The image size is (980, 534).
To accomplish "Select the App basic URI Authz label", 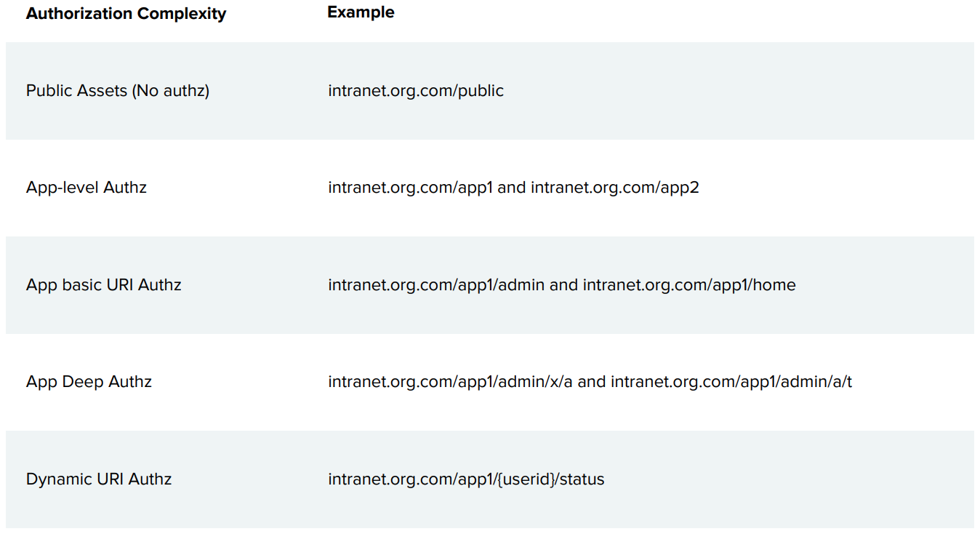I will pos(103,284).
